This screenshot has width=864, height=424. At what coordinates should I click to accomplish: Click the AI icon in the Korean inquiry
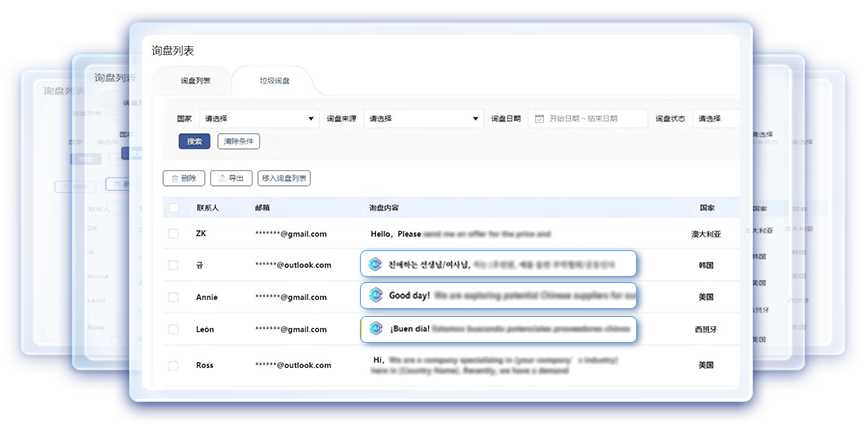click(375, 264)
